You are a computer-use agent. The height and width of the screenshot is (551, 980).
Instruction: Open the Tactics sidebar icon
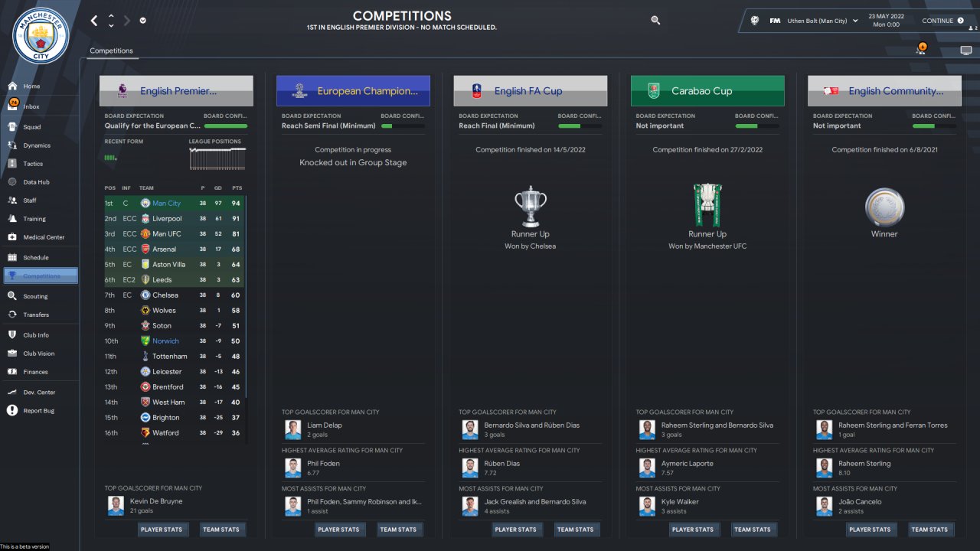coord(12,164)
